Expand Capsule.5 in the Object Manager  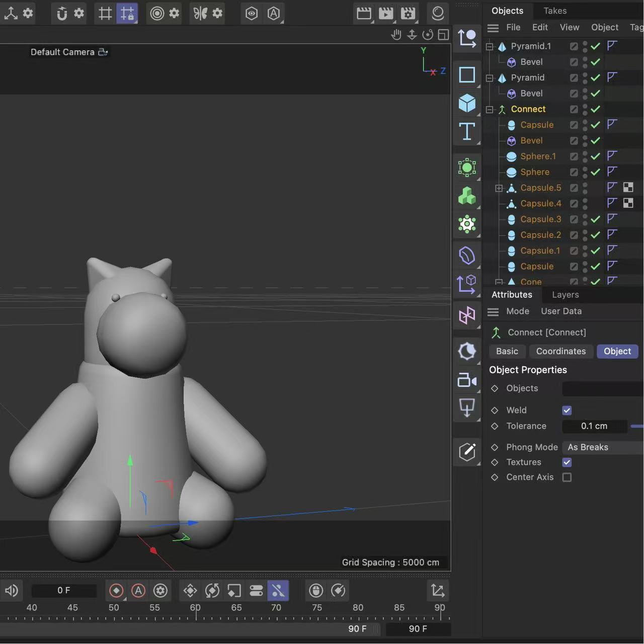click(499, 188)
